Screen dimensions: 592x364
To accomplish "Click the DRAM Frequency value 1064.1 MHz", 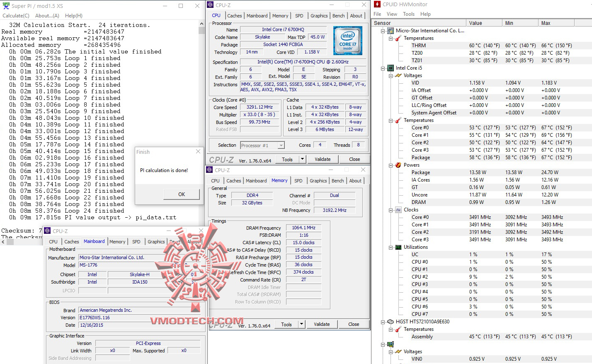I will [x=303, y=228].
